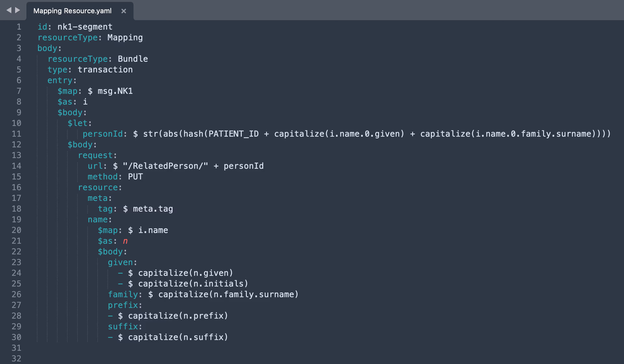Click the resourceType: Mapping value
624x364 pixels.
[125, 37]
